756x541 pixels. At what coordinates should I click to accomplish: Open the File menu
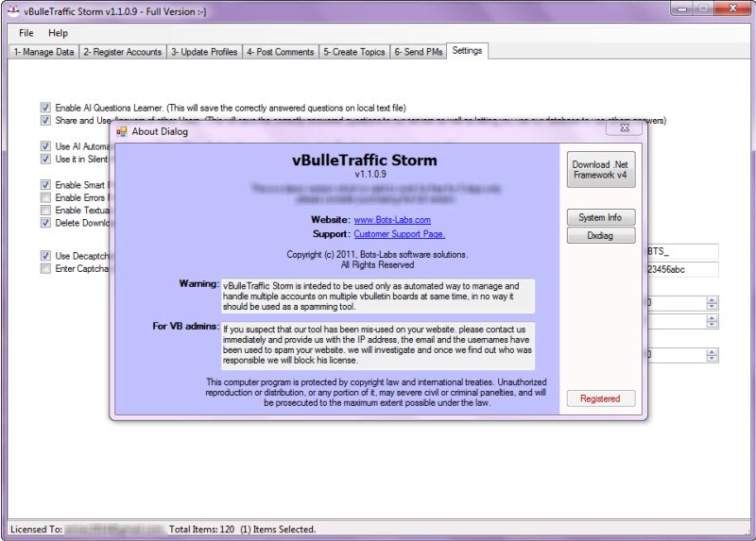click(x=26, y=33)
